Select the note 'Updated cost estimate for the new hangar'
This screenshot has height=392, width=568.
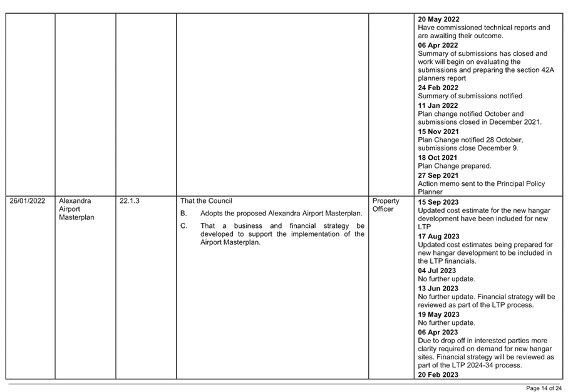pyautogui.click(x=484, y=219)
